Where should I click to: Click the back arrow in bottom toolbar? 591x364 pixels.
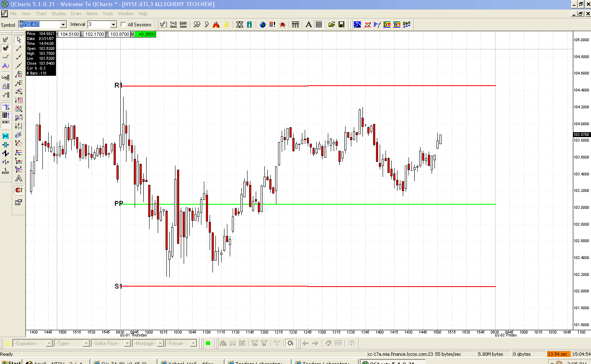tap(305, 343)
